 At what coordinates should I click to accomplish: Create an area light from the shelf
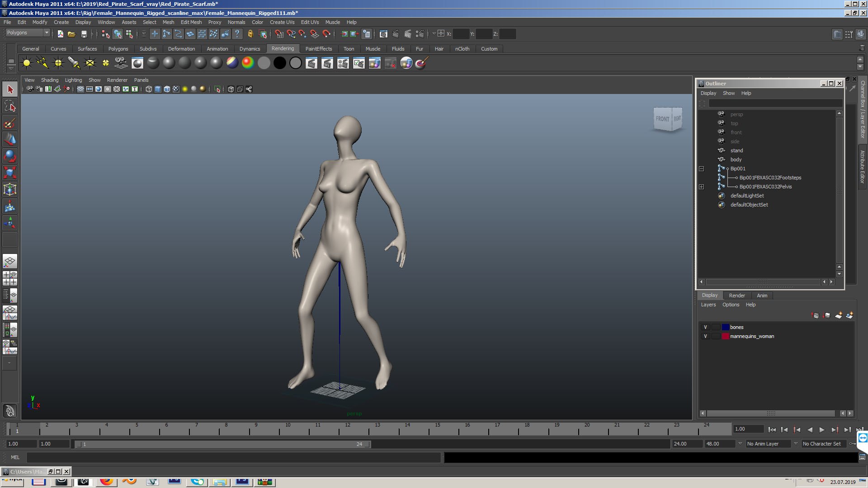point(90,63)
